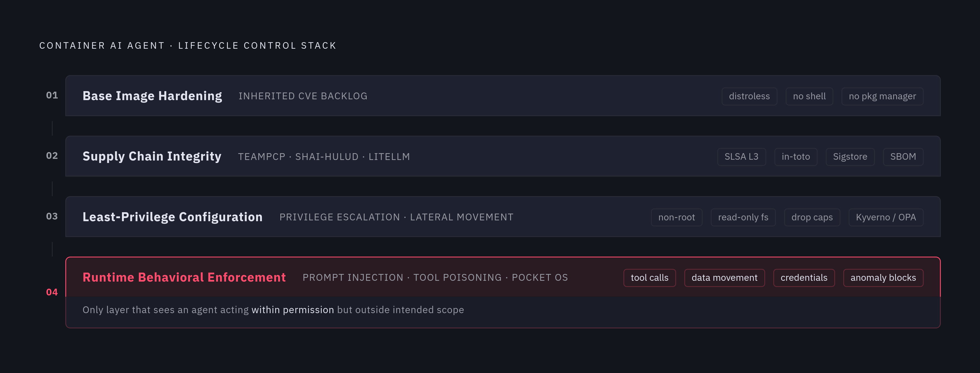Select the 'tool calls' chip
Image resolution: width=980 pixels, height=373 pixels.
click(x=650, y=278)
